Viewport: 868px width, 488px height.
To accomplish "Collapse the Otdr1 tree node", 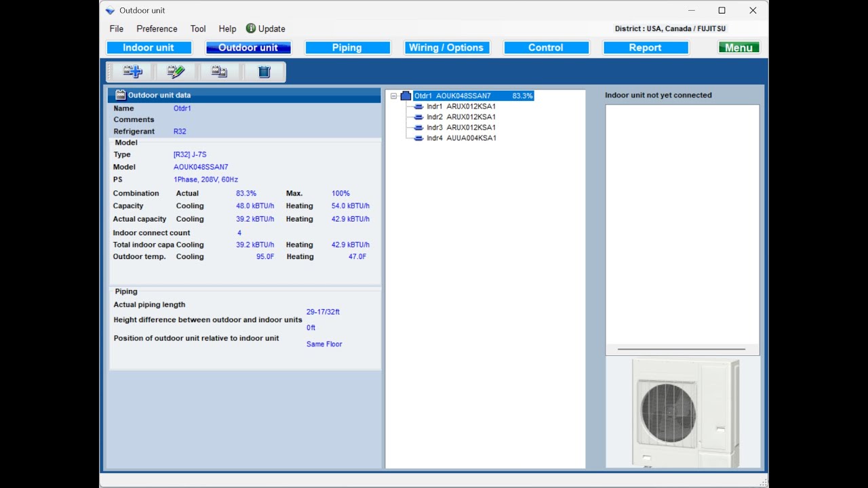I will (393, 96).
